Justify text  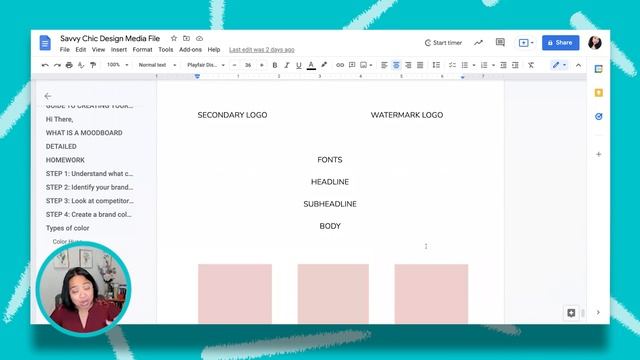tap(420, 65)
